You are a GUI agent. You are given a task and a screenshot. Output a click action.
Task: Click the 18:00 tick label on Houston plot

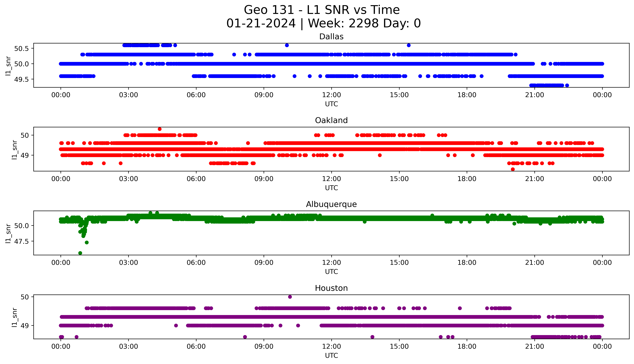(x=467, y=346)
